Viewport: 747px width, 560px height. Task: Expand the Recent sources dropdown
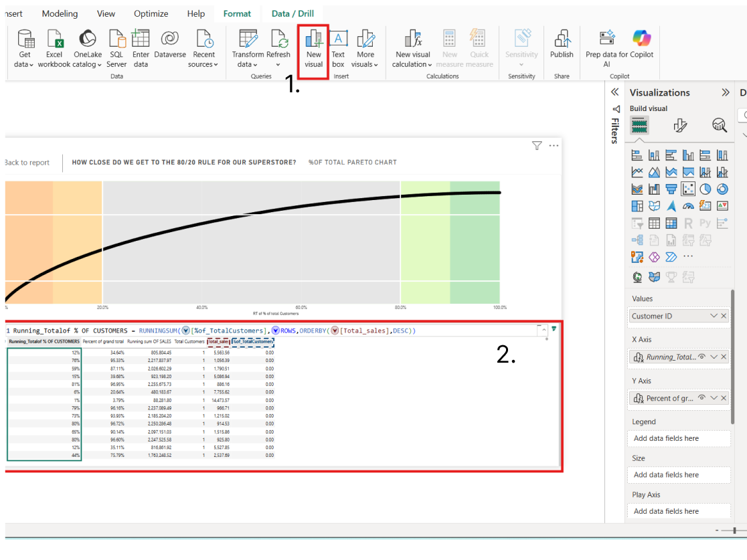[x=216, y=66]
